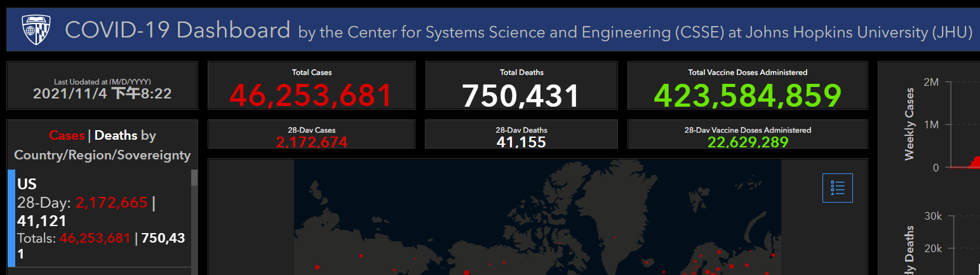The height and width of the screenshot is (275, 980).
Task: Click the 28-Day Cases value 2,172,674
Action: [x=311, y=142]
